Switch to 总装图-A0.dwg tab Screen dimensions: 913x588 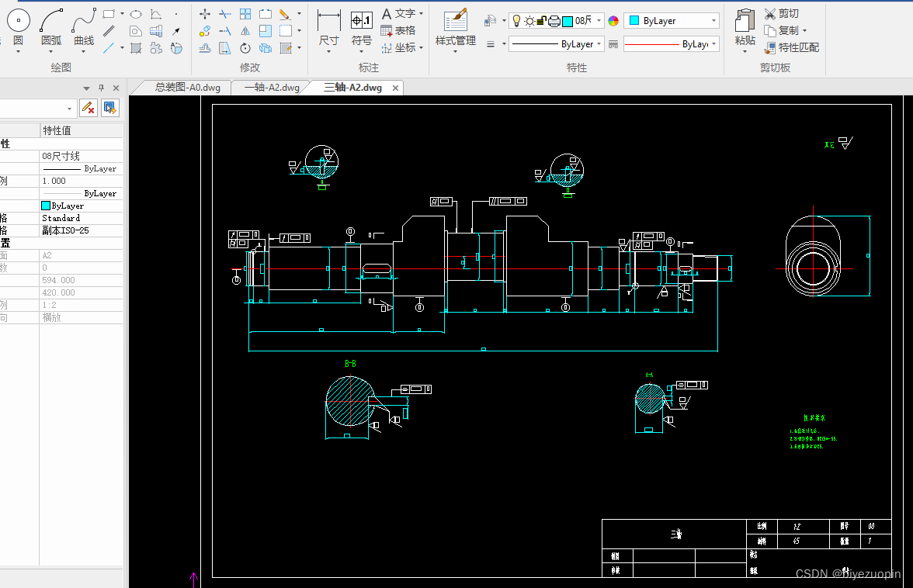tap(188, 87)
